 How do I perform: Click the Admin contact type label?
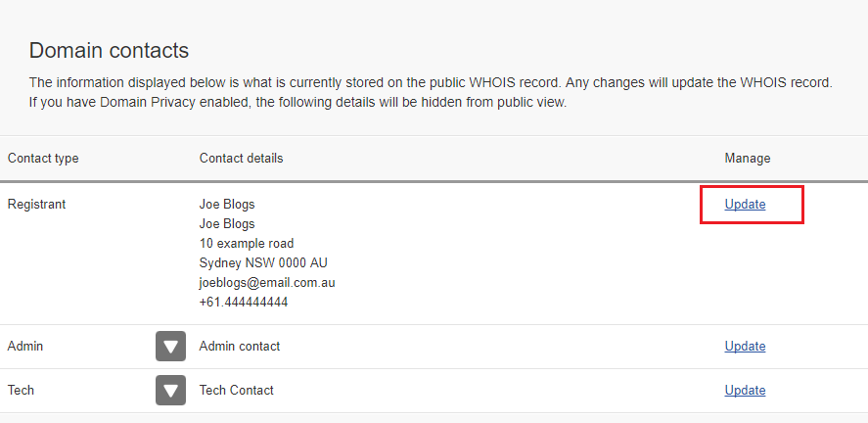[24, 346]
